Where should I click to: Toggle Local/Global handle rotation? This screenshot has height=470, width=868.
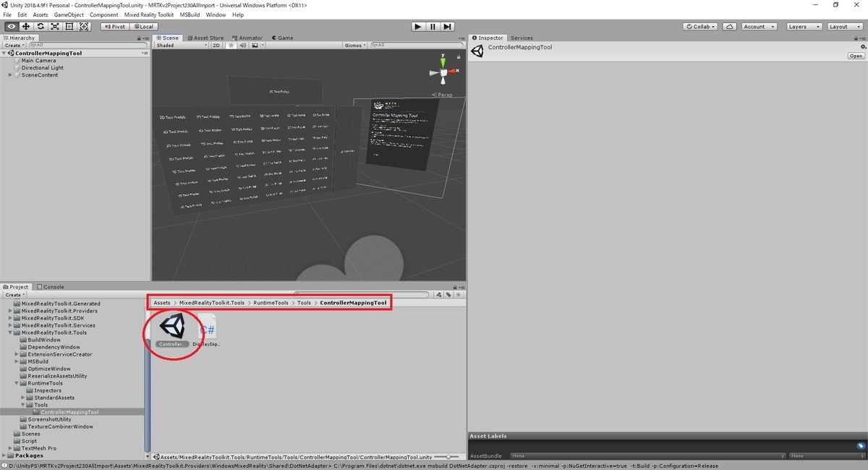[143, 27]
